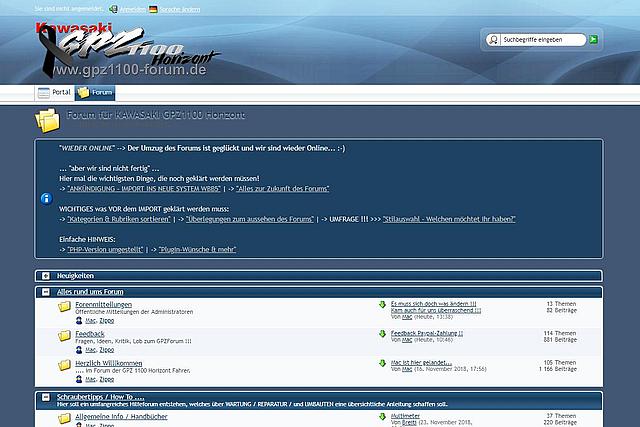This screenshot has width=640, height=427.
Task: Click the 105 Themen count for Herzlich Willkommen
Action: click(560, 363)
